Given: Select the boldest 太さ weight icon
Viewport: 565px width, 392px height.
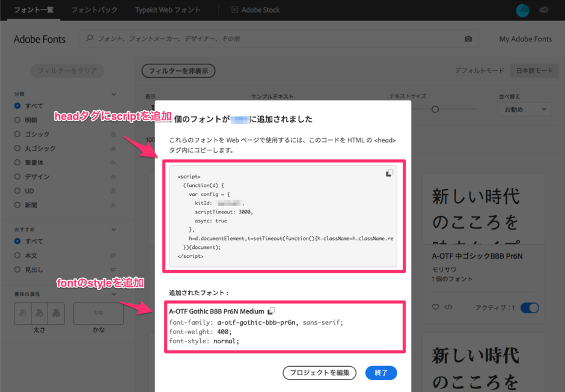Looking at the screenshot, I should (56, 313).
